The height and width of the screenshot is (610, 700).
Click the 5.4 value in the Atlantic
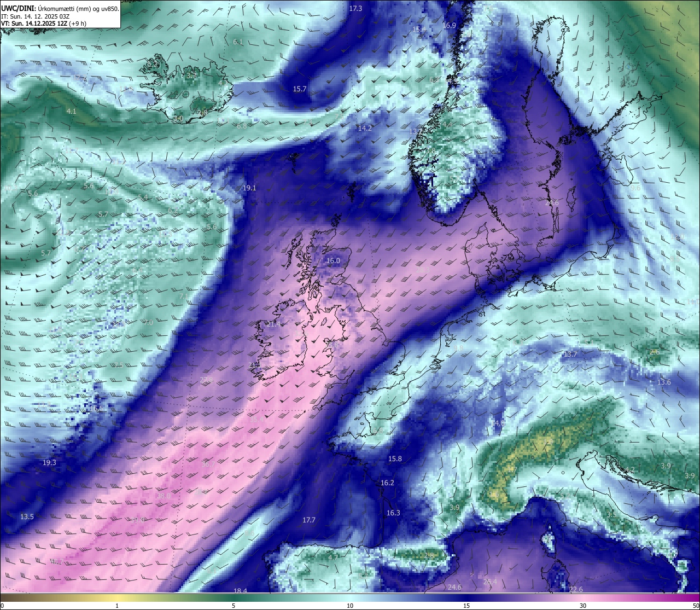coord(143,197)
